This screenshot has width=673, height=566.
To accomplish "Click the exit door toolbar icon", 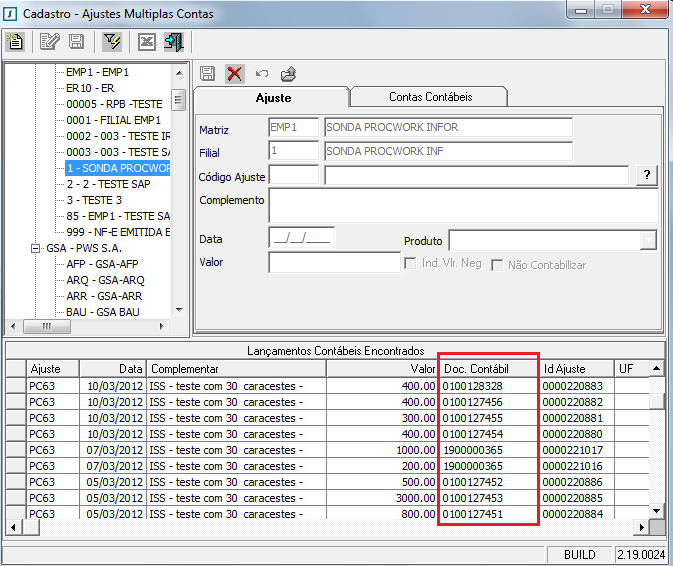I will (174, 42).
